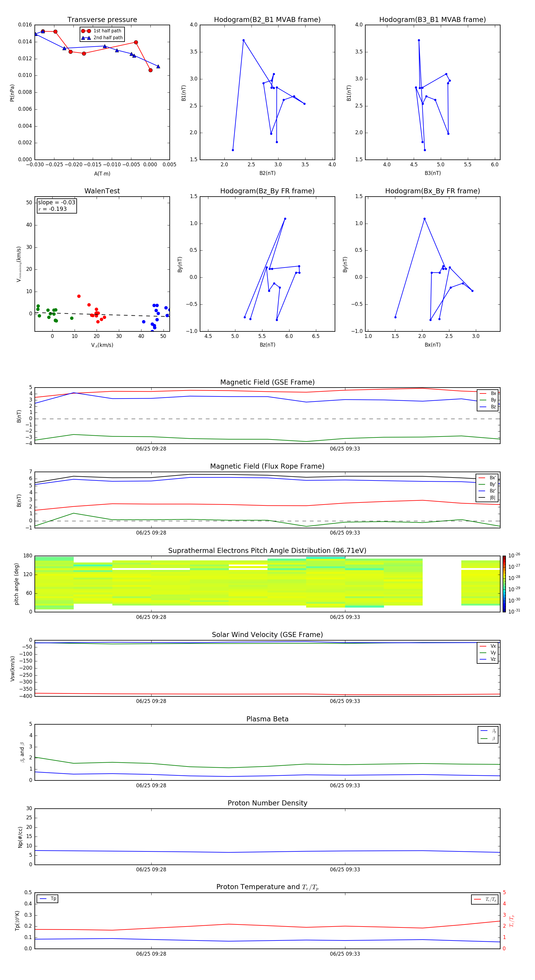535x980 pixels.
Task: Click the 'pitch angle (deg)' axis label
Action: (17, 584)
